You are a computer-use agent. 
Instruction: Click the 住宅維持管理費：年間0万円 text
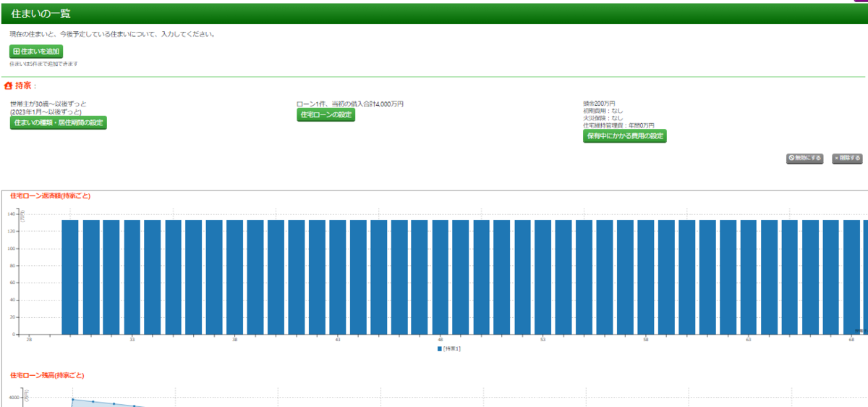(x=618, y=125)
